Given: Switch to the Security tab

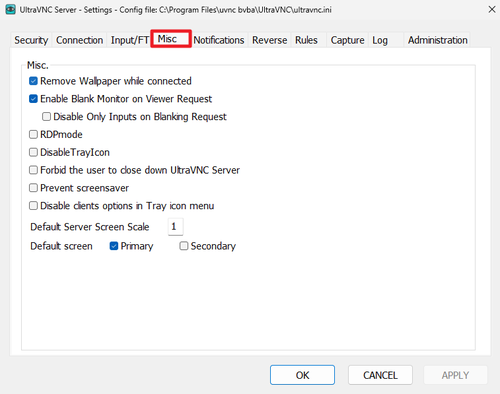Looking at the screenshot, I should tap(31, 40).
